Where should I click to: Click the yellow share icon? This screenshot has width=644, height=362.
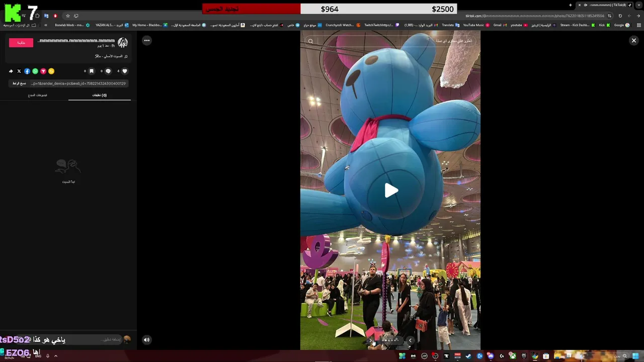[51, 71]
